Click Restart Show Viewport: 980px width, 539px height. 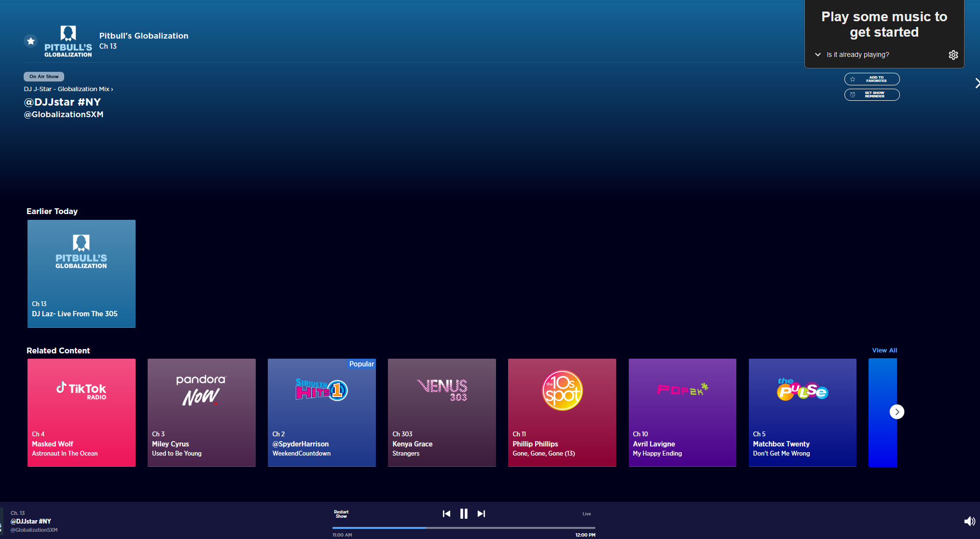(341, 513)
